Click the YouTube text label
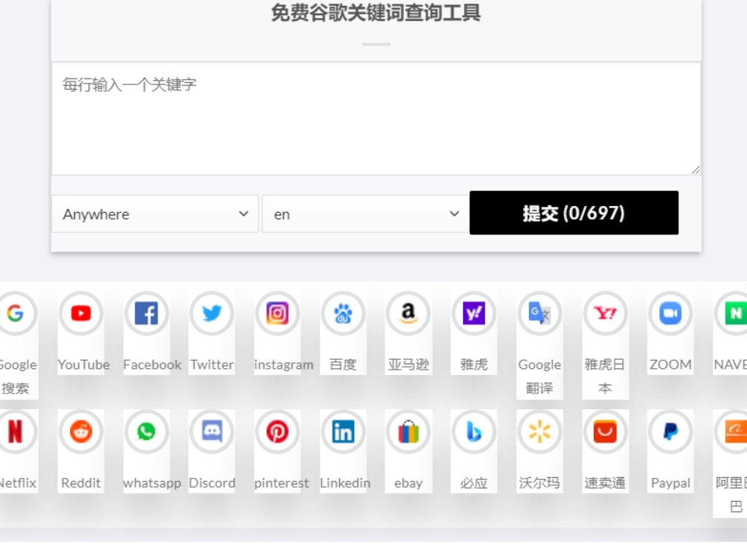This screenshot has width=747, height=560. [x=84, y=365]
